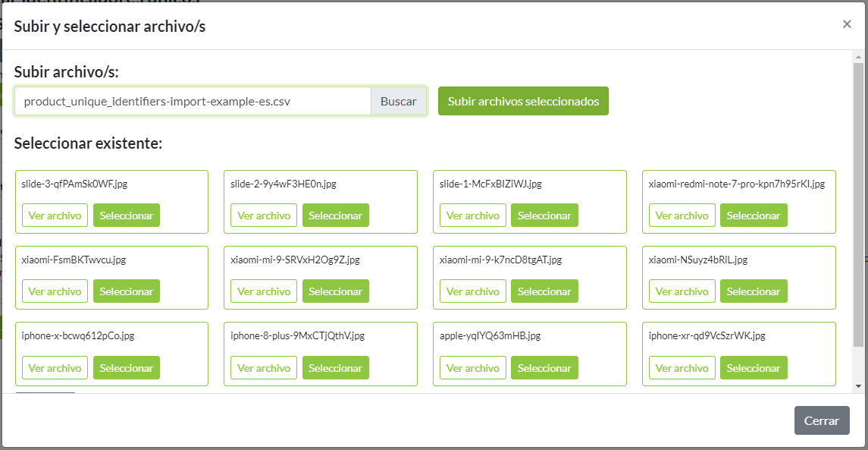The height and width of the screenshot is (450, 868).
Task: View the iphone-x-bcwq612pCo.jpg file
Action: (x=55, y=368)
